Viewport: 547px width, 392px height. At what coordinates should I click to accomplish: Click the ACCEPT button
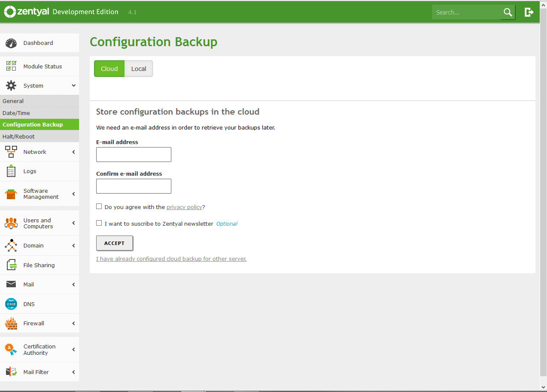pyautogui.click(x=115, y=243)
